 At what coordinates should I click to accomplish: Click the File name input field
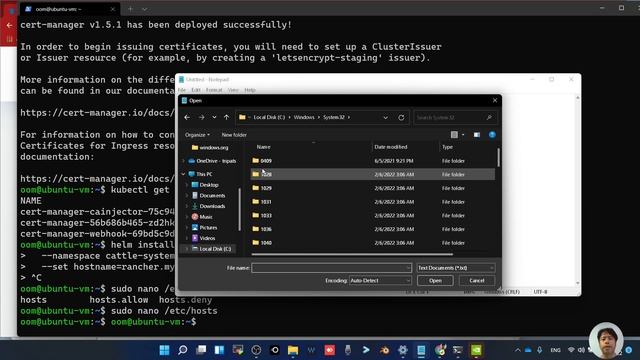pos(331,268)
